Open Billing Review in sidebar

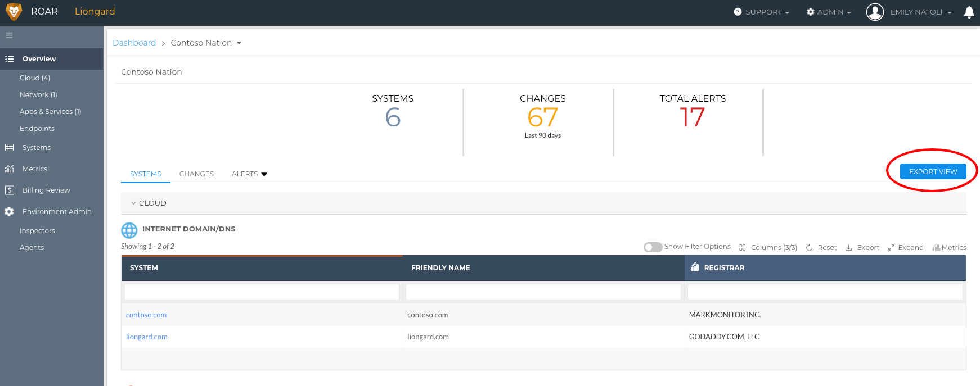click(x=46, y=190)
